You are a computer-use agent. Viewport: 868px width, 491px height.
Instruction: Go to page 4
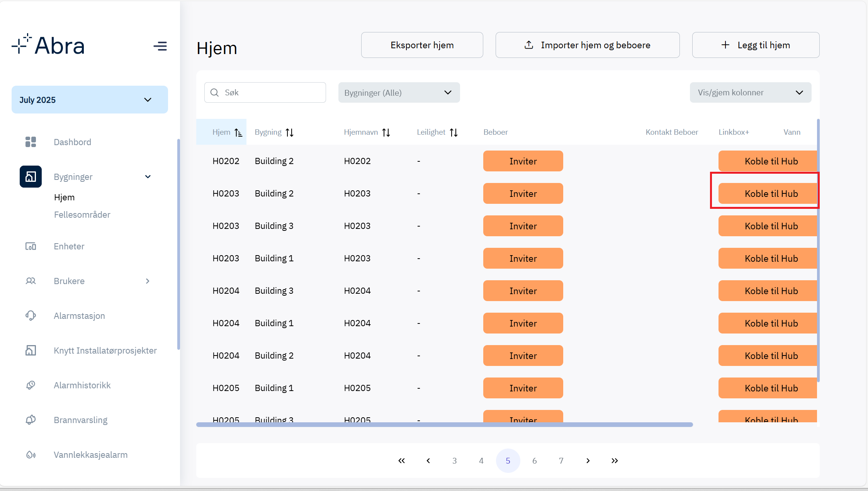click(481, 461)
